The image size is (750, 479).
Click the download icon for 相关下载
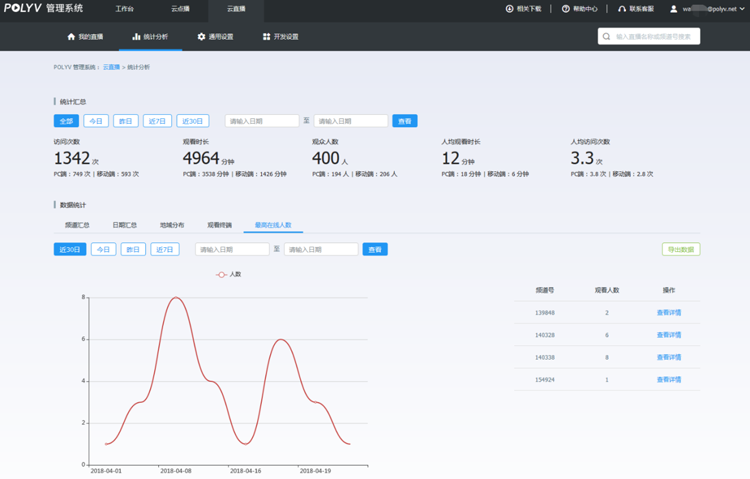[509, 9]
